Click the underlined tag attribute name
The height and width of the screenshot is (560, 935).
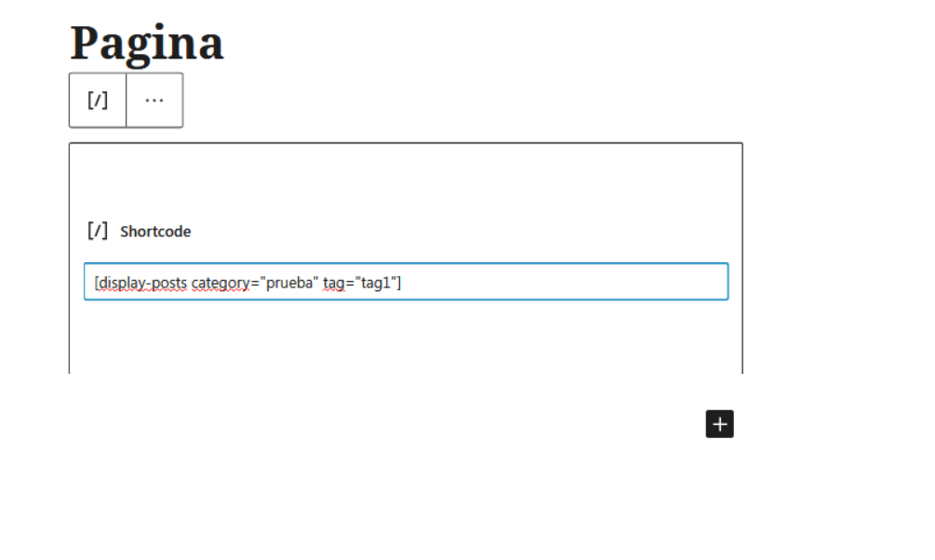[x=334, y=283]
